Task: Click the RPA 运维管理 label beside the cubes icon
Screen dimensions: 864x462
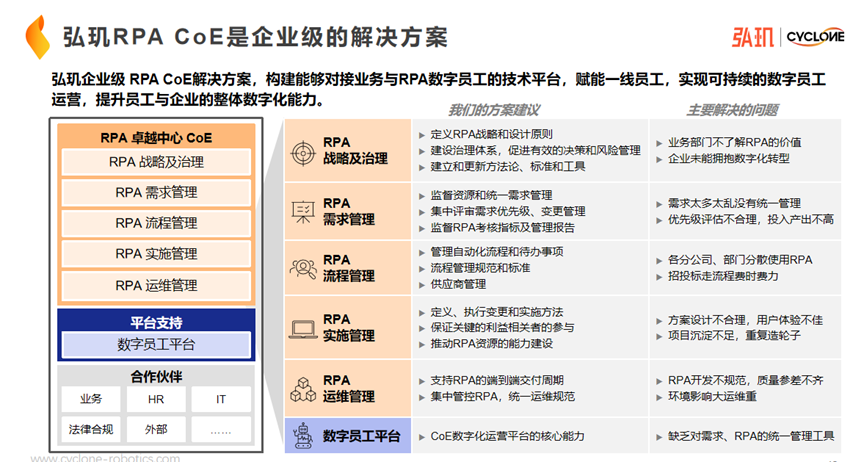Action: 349,389
